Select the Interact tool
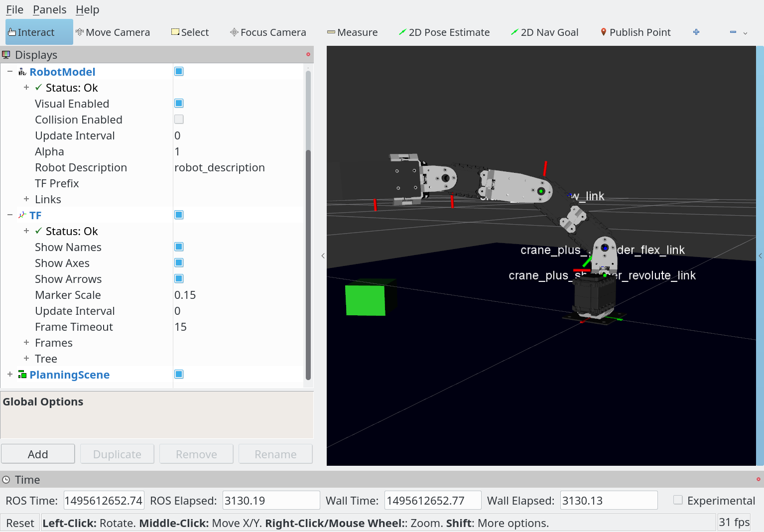Viewport: 764px width, 532px height. (x=39, y=32)
